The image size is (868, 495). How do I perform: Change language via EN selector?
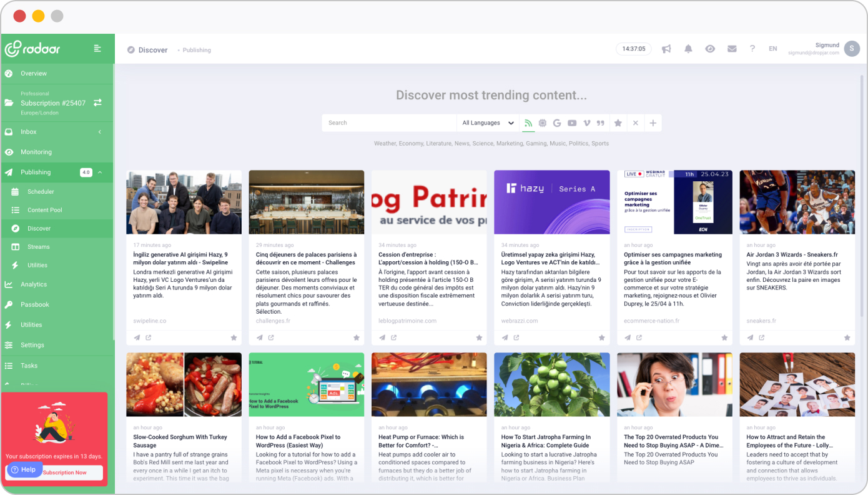pyautogui.click(x=773, y=49)
